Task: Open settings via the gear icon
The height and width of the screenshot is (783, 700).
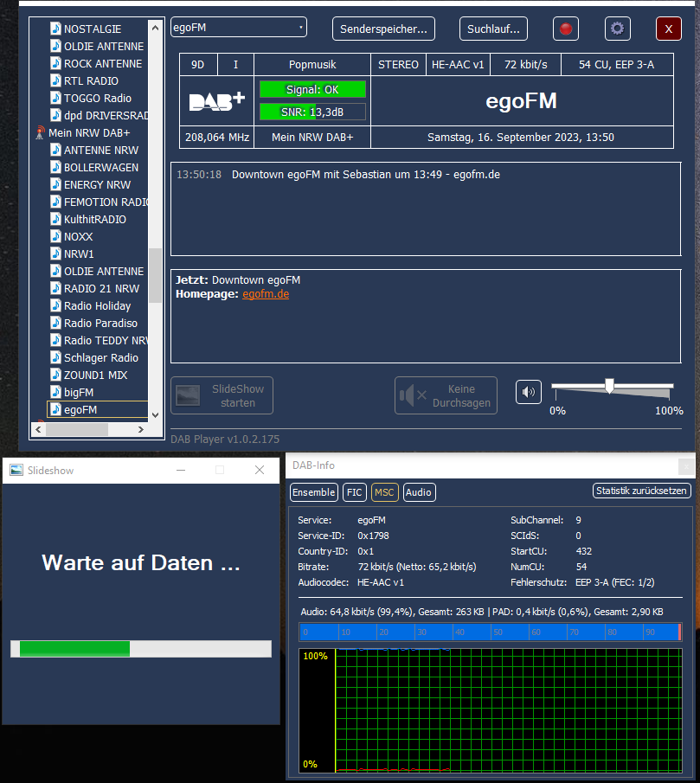Action: pyautogui.click(x=617, y=29)
